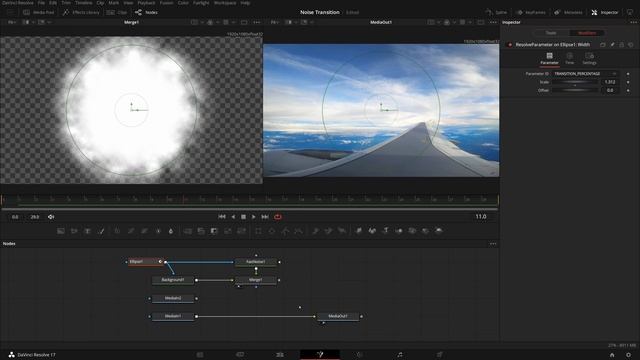Add a Transform node from the toolbar
The width and height of the screenshot is (640, 360).
[x=242, y=231]
